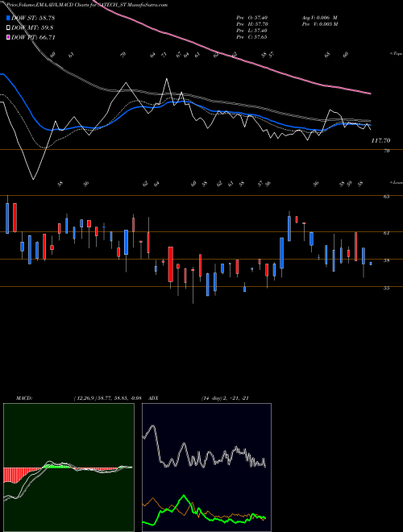The image size is (403, 532).
Task: Click the last small blue candlestick
Action: 371,264
